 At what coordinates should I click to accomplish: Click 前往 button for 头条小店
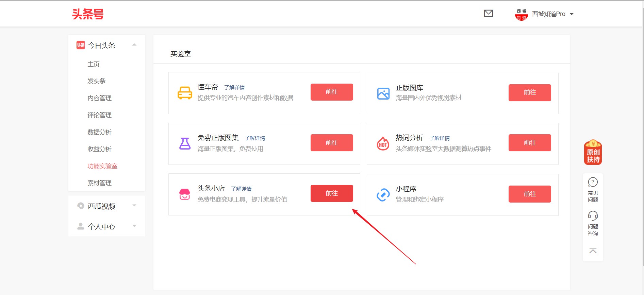[x=332, y=193]
